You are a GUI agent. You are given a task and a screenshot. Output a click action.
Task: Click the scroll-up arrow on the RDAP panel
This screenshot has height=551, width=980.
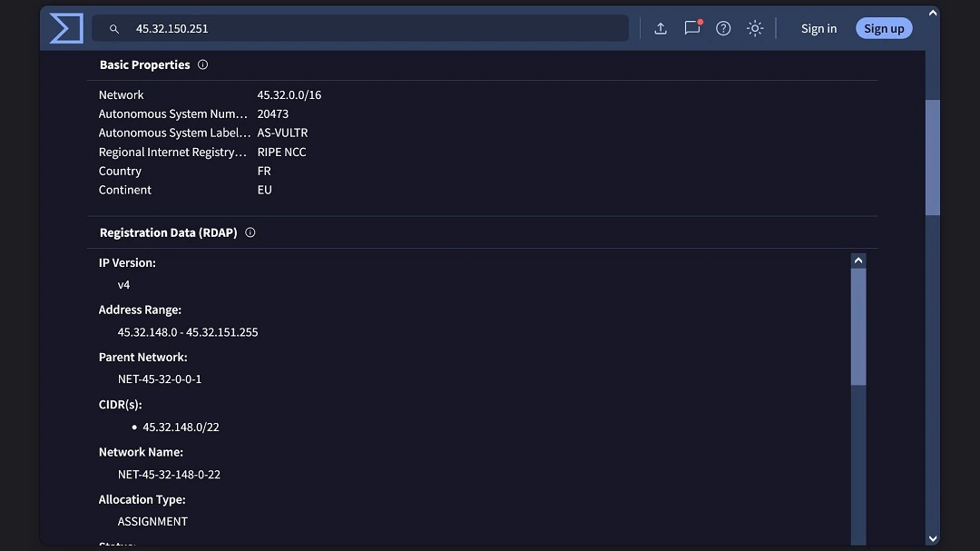[857, 260]
